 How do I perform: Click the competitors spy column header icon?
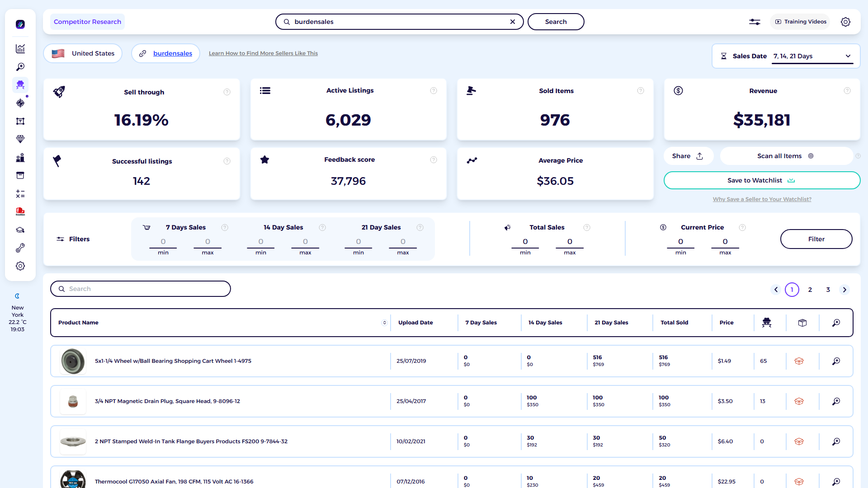[766, 323]
